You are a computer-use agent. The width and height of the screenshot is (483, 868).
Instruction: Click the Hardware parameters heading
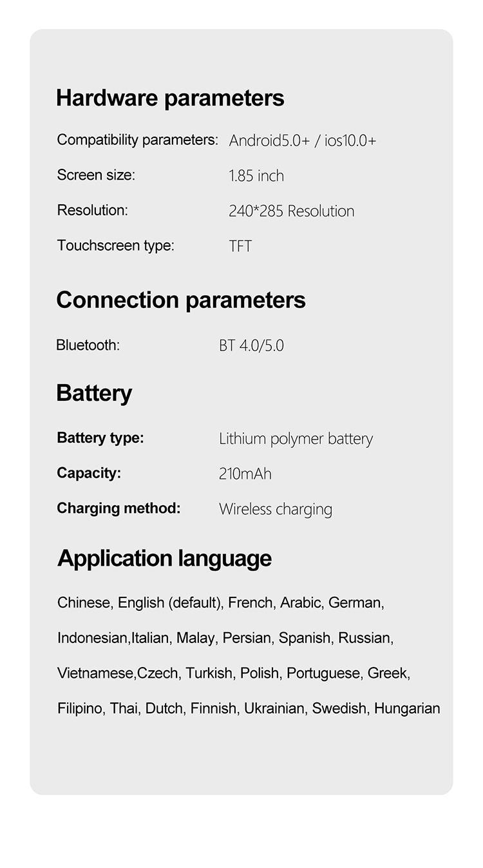[170, 98]
